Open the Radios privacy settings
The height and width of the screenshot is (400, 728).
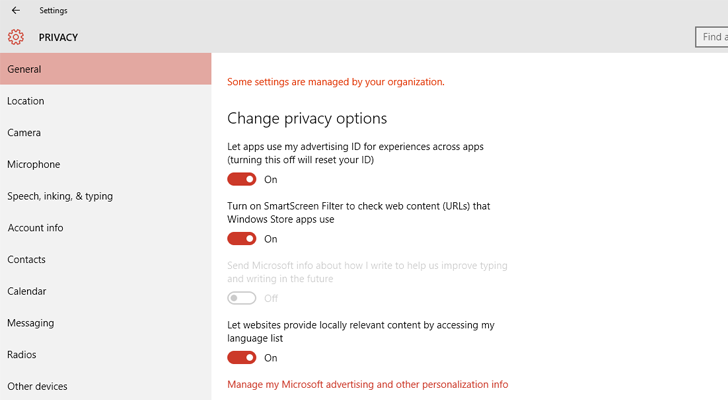[x=105, y=355]
